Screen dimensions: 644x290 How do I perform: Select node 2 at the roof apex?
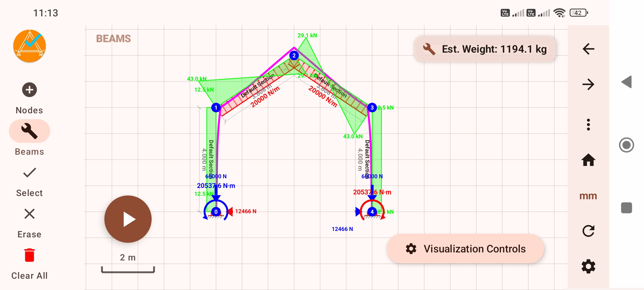(294, 56)
